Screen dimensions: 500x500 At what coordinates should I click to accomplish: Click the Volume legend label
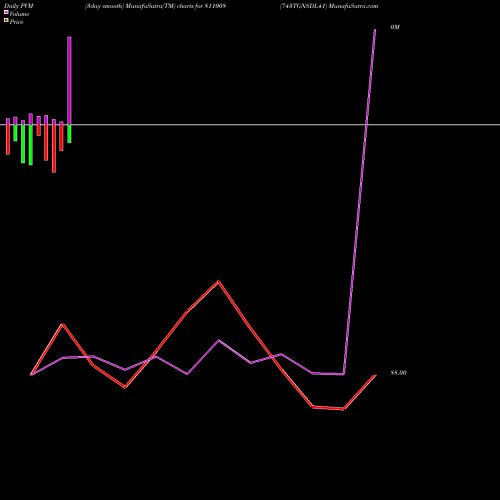pyautogui.click(x=19, y=14)
